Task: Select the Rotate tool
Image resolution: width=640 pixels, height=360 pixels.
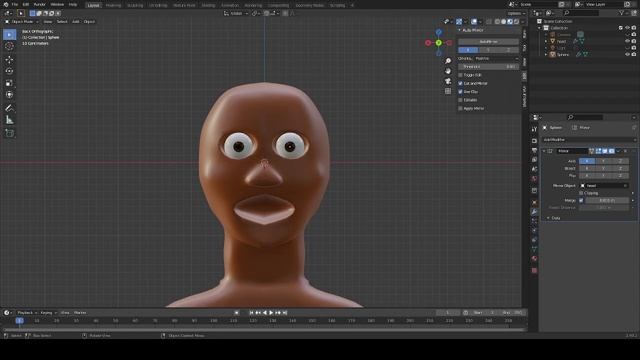Action: [x=9, y=71]
